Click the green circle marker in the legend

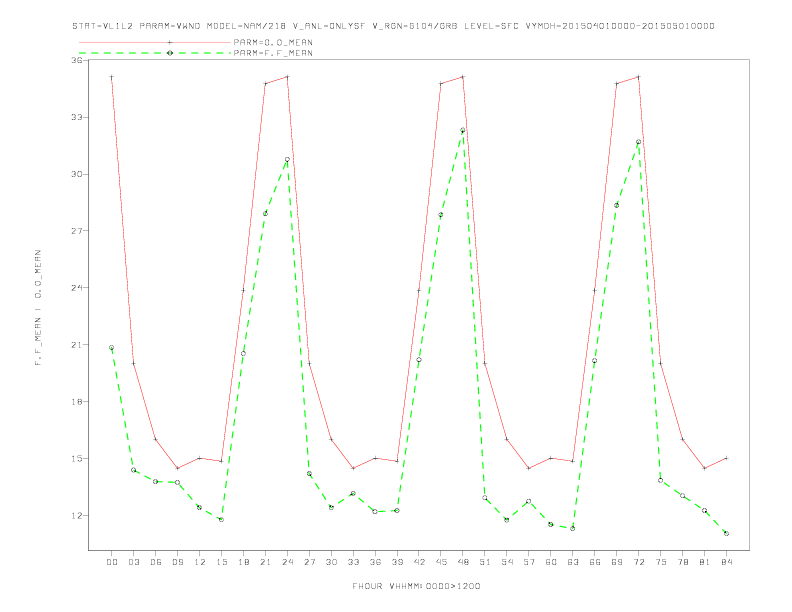point(170,53)
